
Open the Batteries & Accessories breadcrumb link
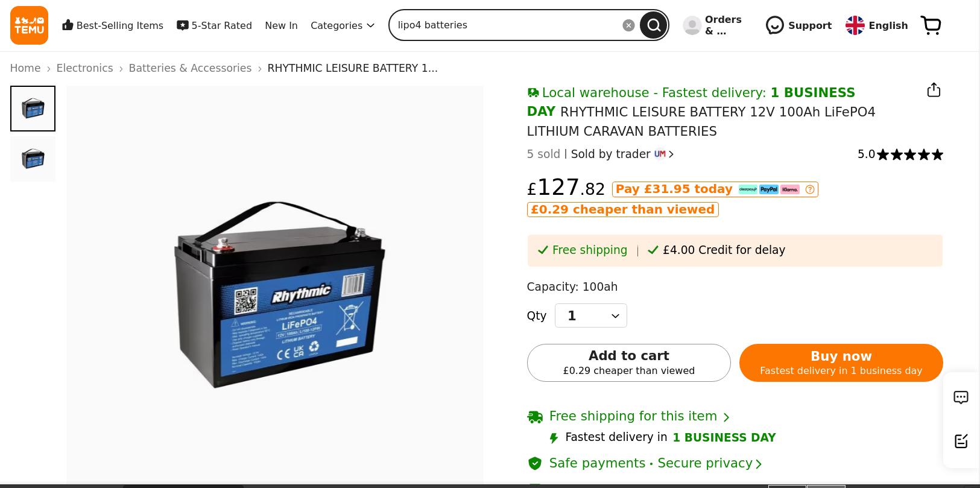pyautogui.click(x=190, y=68)
